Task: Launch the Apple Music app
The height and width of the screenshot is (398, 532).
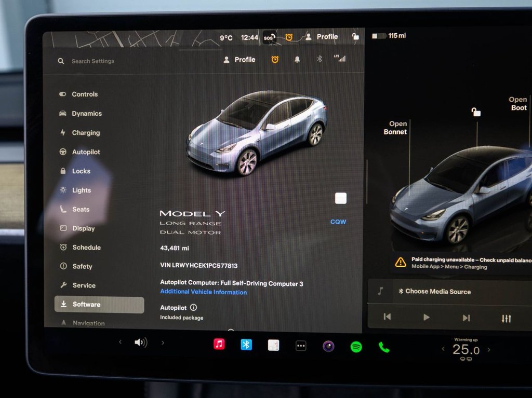Action: pyautogui.click(x=218, y=344)
